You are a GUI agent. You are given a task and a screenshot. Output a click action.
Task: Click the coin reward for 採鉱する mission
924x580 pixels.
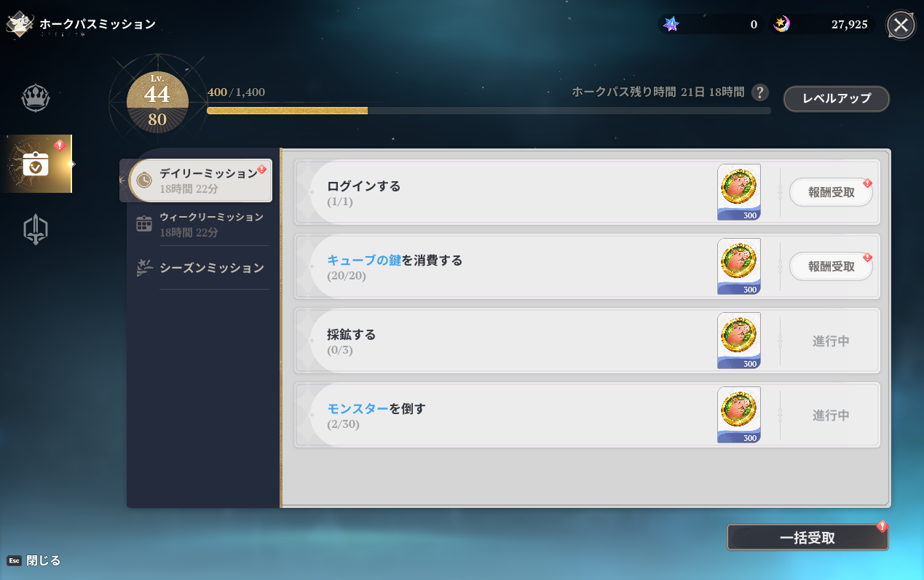pos(738,340)
